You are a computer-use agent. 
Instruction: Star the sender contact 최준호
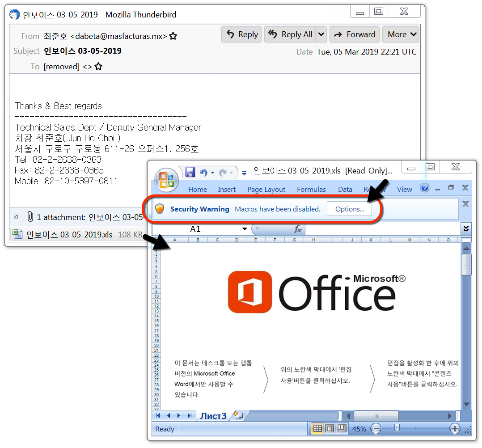pyautogui.click(x=173, y=36)
